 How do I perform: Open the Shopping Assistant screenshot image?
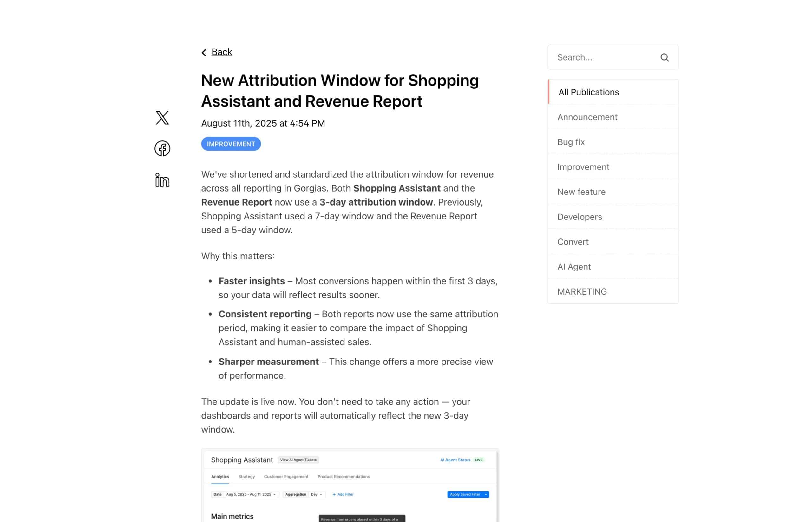tap(350, 485)
